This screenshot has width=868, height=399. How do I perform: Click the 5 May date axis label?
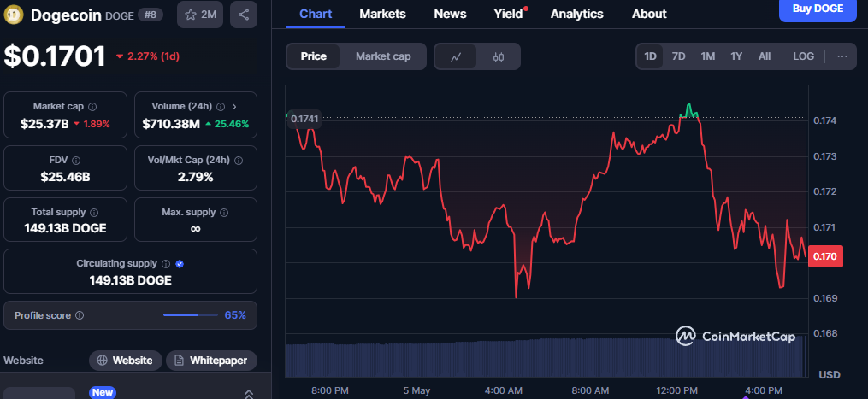point(416,390)
